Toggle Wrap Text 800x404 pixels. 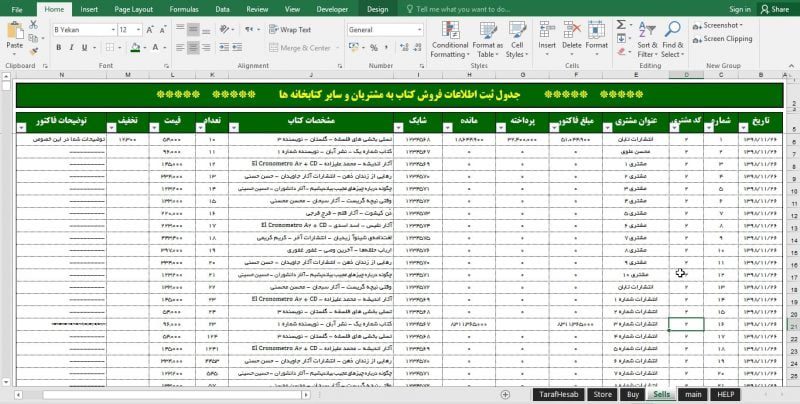coord(290,30)
